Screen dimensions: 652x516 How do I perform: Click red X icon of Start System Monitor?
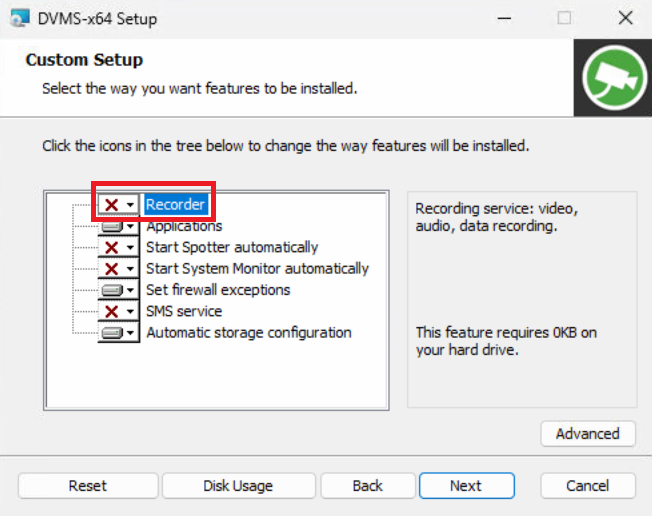tap(111, 269)
